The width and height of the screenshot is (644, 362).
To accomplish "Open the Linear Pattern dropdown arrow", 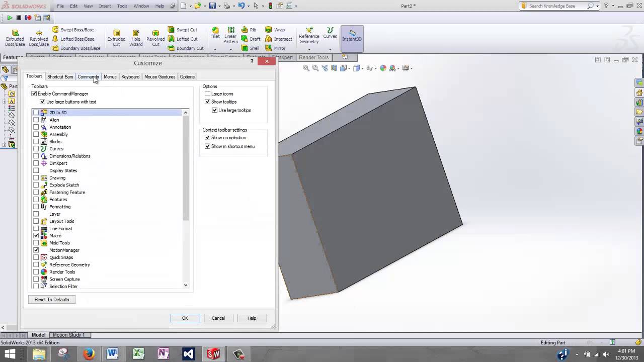I will pos(230,49).
